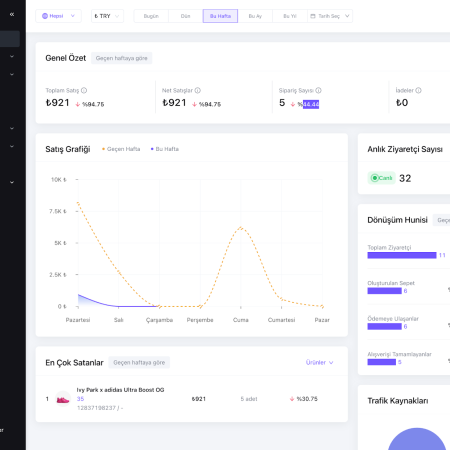The image size is (450, 450).
Task: Show info for Net Satışlar
Action: pos(198,90)
